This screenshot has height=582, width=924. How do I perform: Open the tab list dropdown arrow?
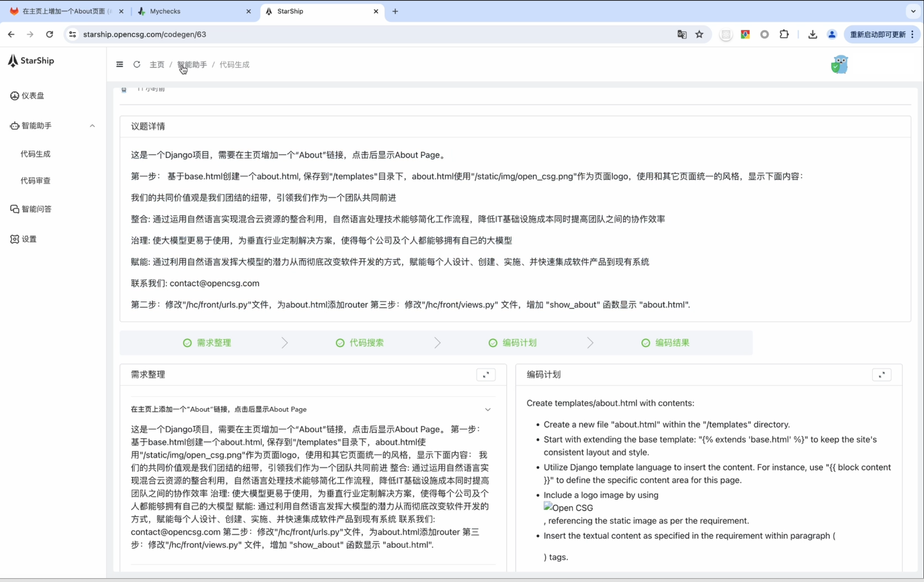[913, 11]
